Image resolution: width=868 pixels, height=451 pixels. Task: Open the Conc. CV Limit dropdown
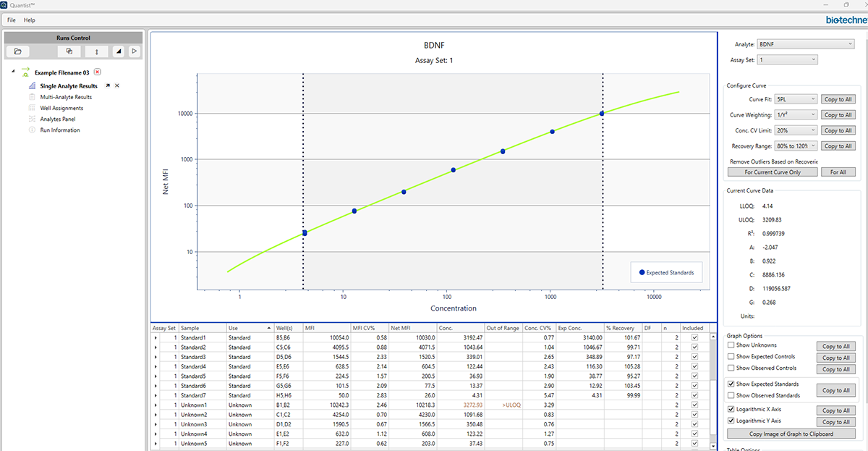[796, 130]
